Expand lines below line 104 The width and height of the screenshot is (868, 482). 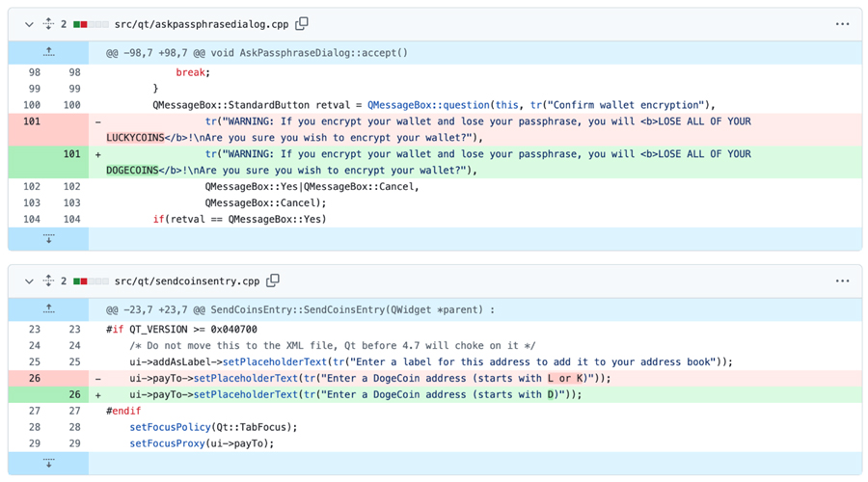pos(48,238)
